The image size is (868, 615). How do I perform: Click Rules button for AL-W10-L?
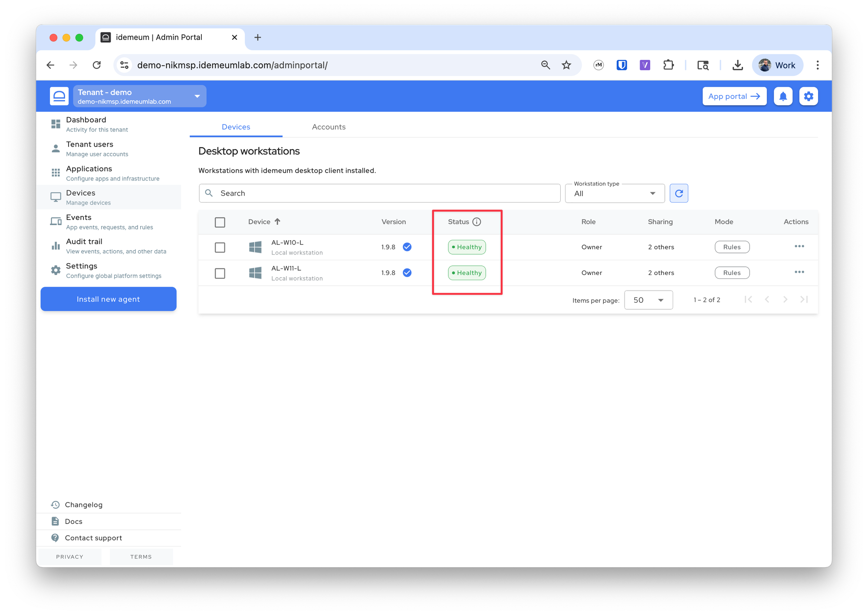coord(732,247)
